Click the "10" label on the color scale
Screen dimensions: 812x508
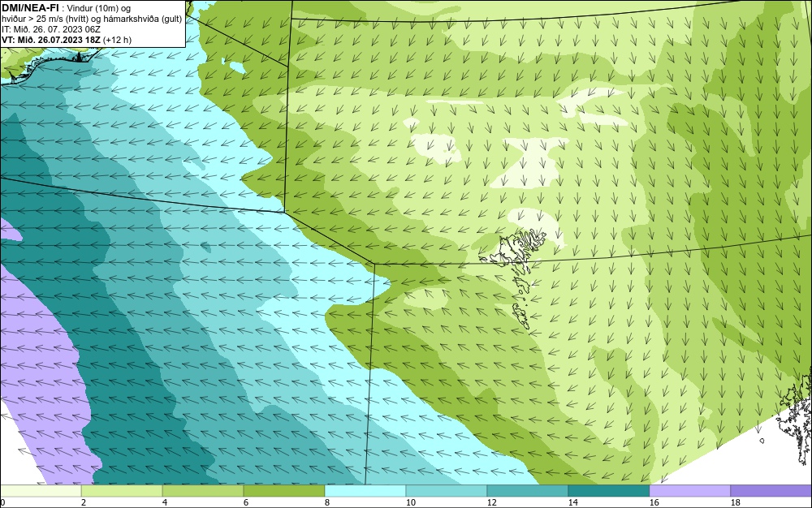pos(411,502)
